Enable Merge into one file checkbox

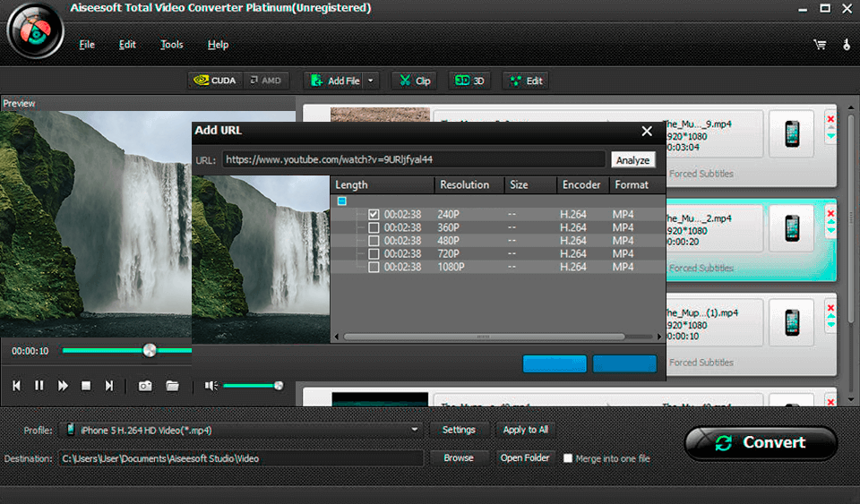568,458
